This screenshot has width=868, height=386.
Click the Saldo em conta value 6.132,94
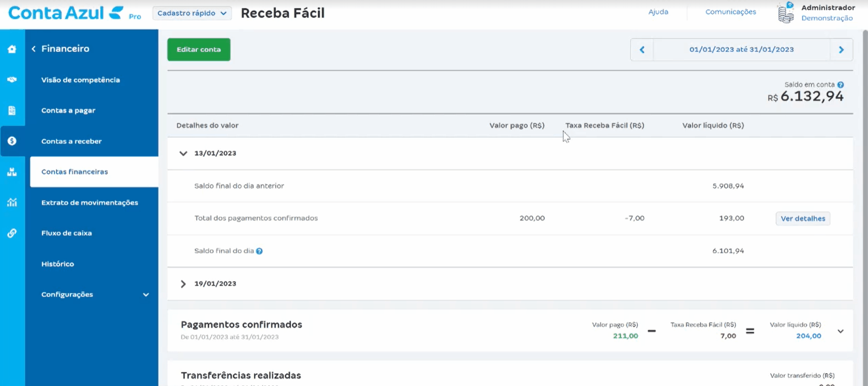click(806, 97)
